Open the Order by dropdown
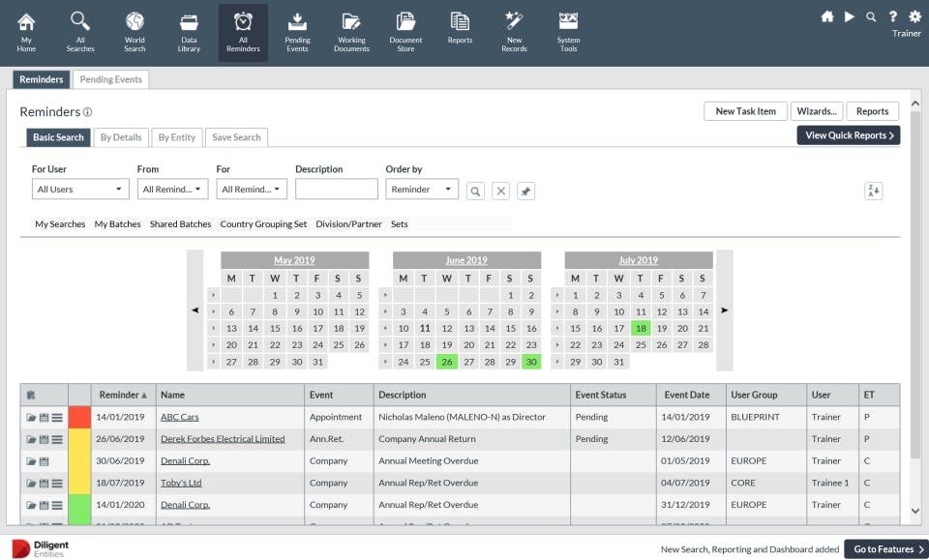The height and width of the screenshot is (560, 929). (422, 190)
